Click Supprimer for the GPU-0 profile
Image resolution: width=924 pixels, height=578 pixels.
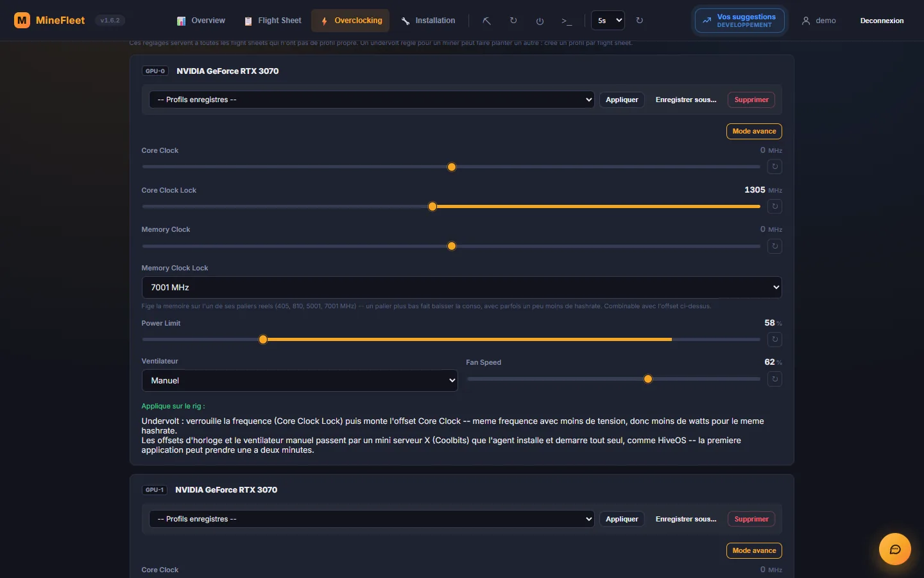[751, 100]
